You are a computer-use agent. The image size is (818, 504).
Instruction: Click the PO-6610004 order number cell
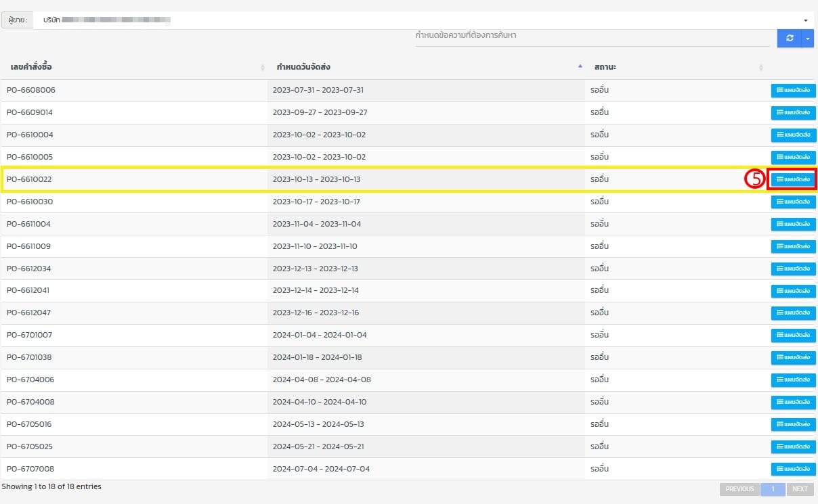[30, 135]
